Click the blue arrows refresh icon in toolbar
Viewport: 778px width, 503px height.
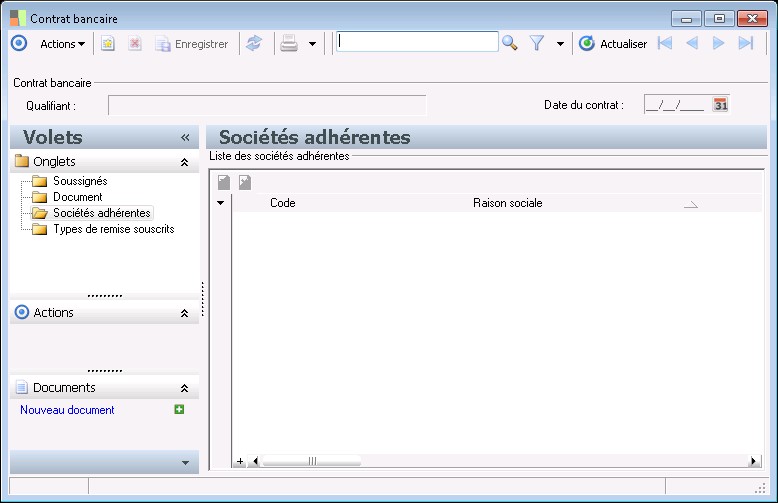click(254, 43)
